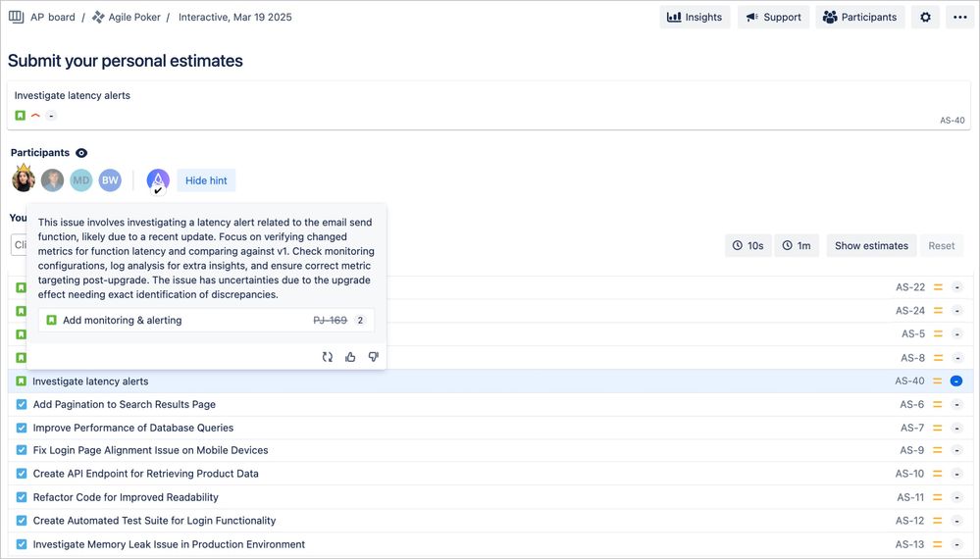Click the task type icon for Add Pagination
Viewport: 980px width, 559px height.
pyautogui.click(x=22, y=404)
